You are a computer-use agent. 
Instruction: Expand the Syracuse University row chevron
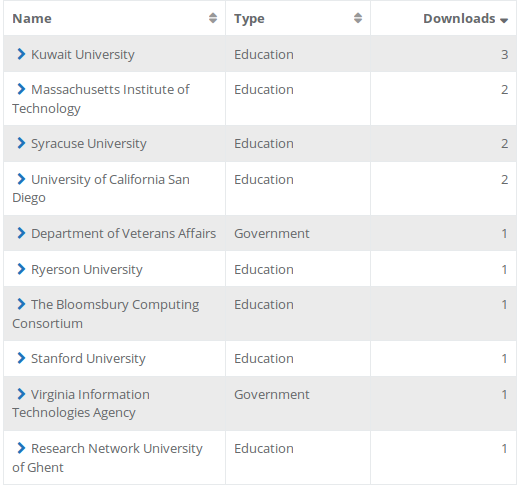[21, 143]
